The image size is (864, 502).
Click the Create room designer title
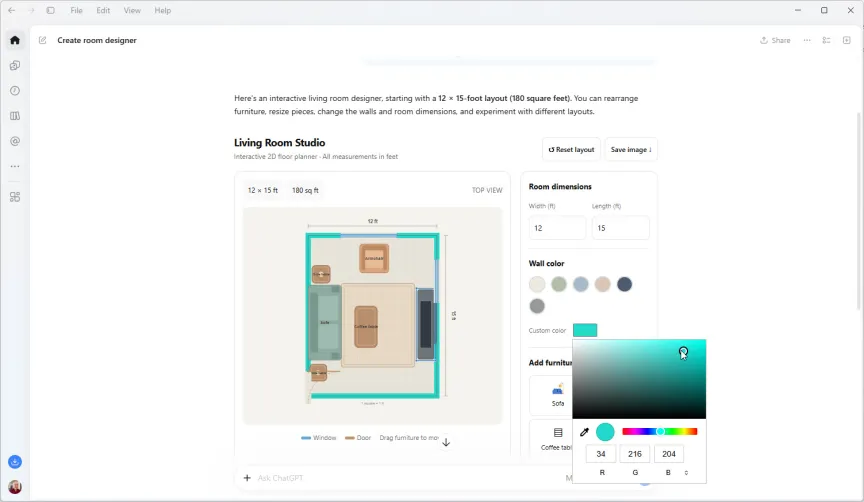tap(97, 40)
